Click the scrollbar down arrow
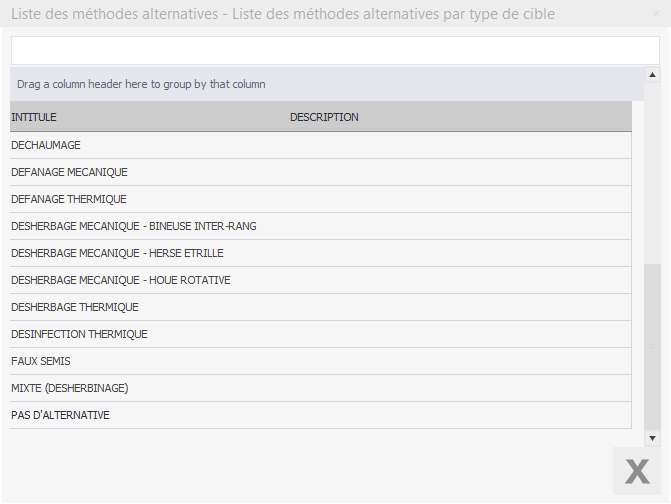Screen dimensions: 671x504 point(653,438)
